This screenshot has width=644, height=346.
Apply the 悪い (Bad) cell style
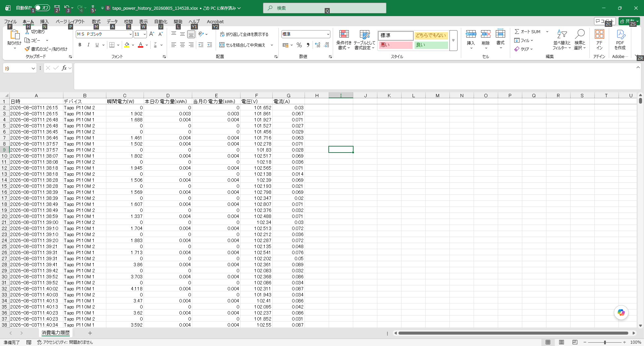point(395,45)
